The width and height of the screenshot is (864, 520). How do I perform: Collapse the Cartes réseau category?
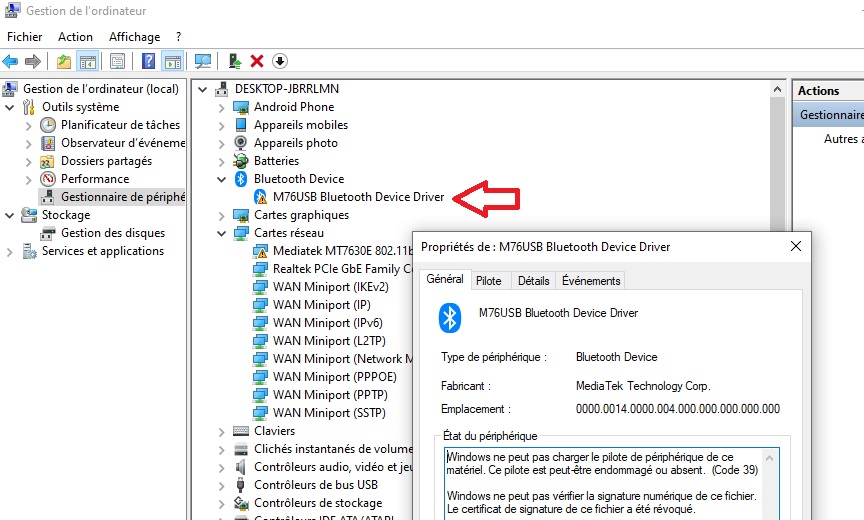point(222,233)
